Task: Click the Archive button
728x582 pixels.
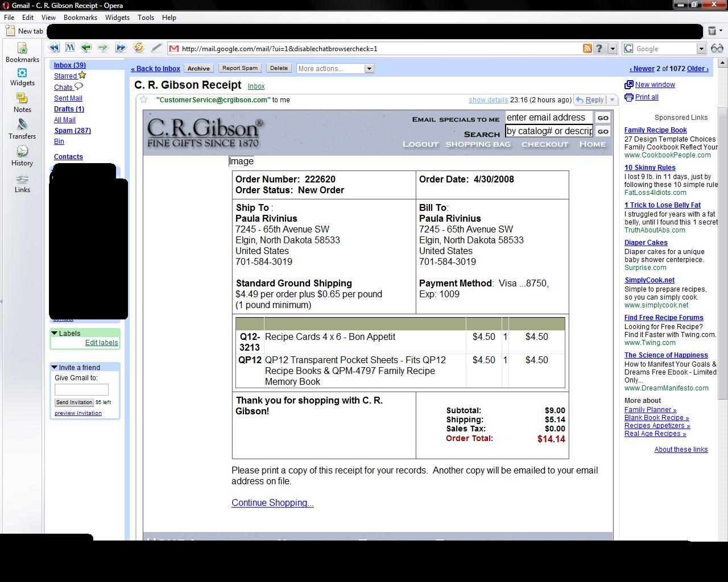Action: tap(198, 68)
